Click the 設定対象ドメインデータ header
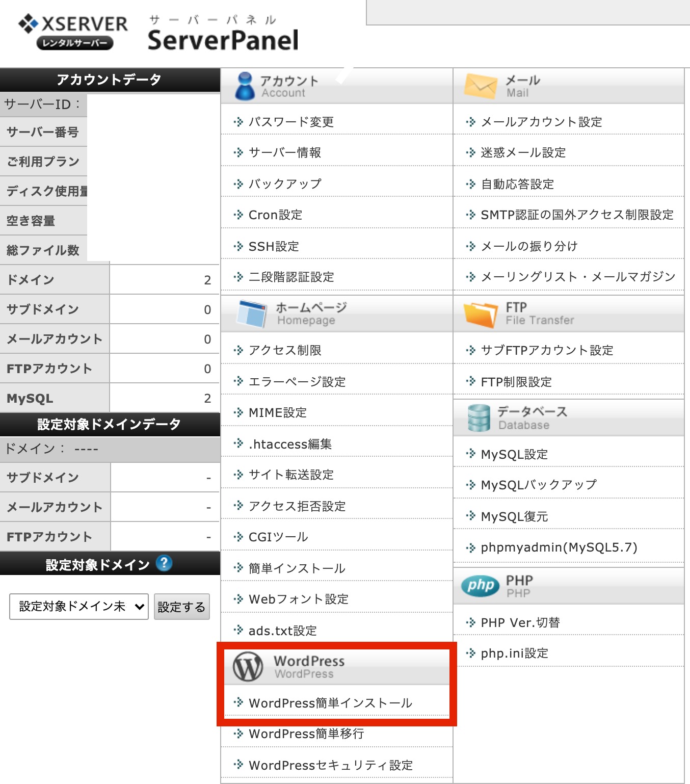Viewport: 690px width, 784px height. tap(110, 424)
